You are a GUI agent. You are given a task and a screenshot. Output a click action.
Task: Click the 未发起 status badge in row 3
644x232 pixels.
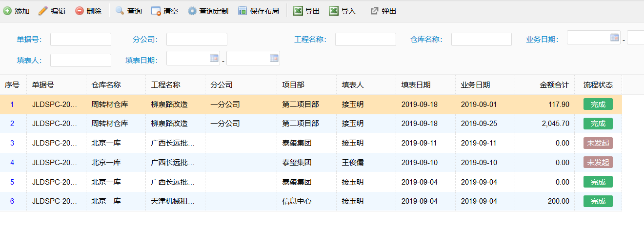pos(598,143)
